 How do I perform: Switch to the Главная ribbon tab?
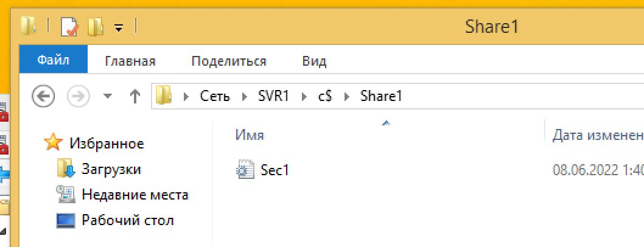click(x=130, y=61)
